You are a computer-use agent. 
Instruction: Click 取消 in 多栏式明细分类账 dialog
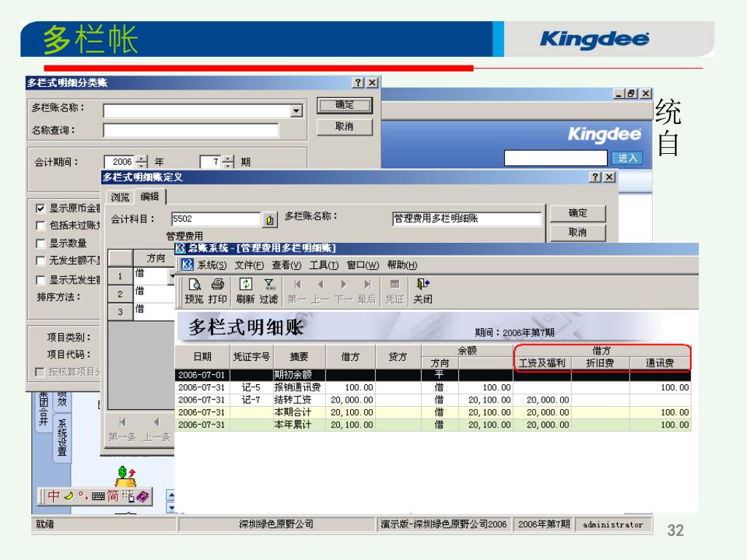tap(344, 127)
